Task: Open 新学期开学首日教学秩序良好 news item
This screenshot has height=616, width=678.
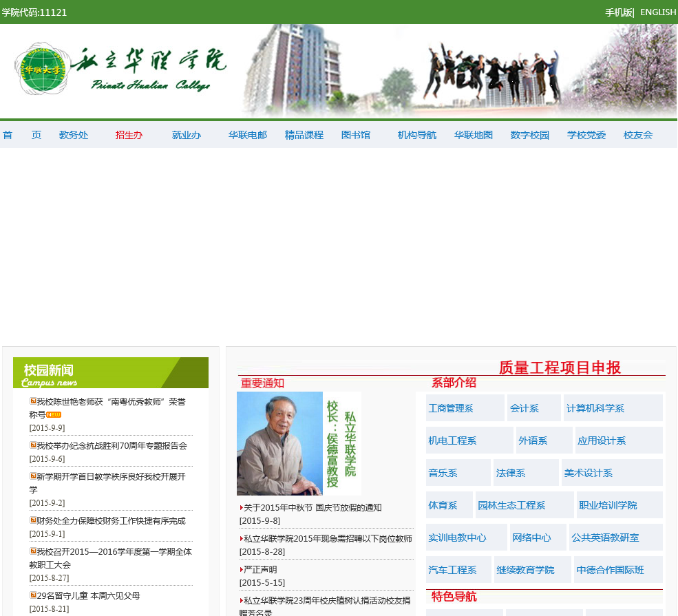Action: click(x=107, y=483)
